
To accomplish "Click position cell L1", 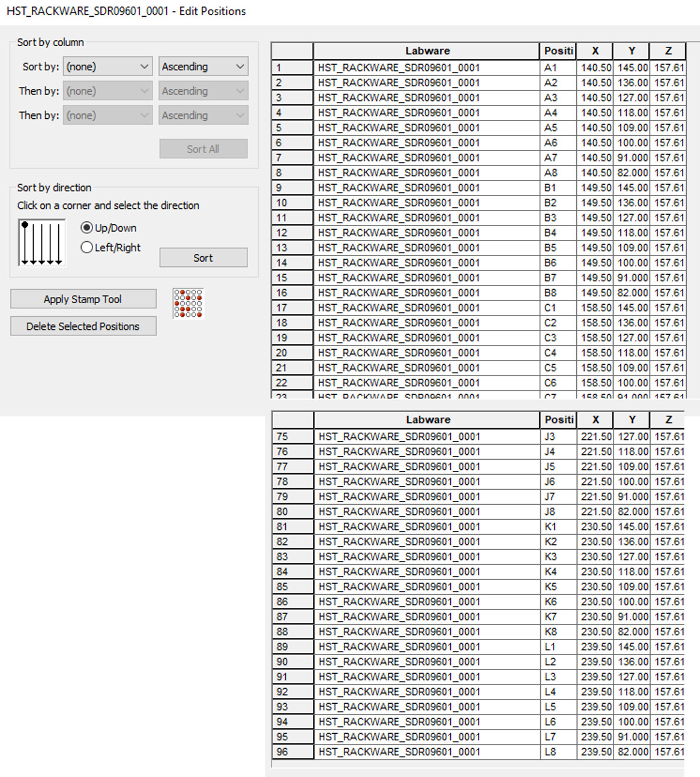I will click(x=559, y=647).
